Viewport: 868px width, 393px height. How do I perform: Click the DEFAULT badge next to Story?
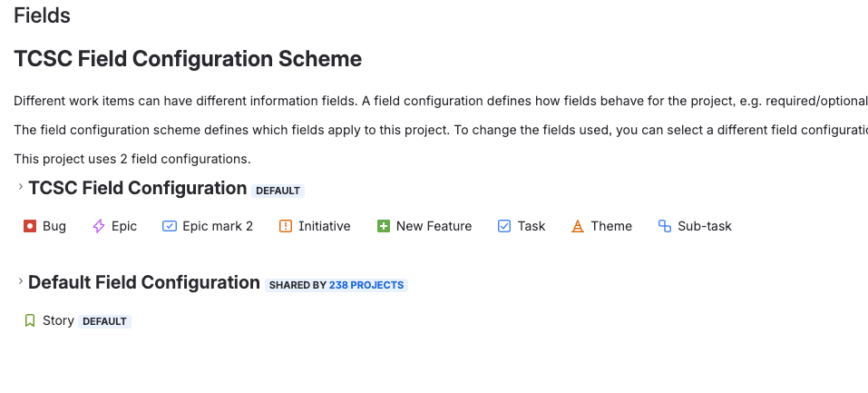[x=105, y=321]
